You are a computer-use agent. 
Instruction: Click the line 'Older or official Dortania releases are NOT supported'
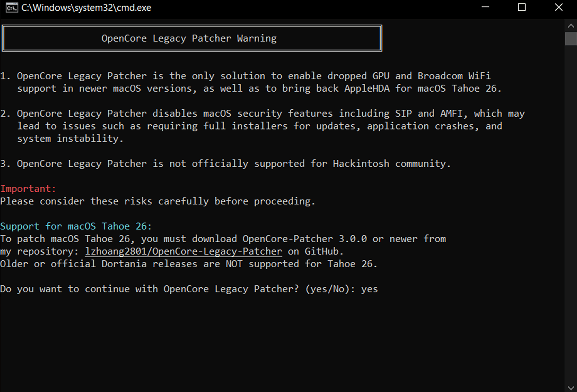point(188,264)
